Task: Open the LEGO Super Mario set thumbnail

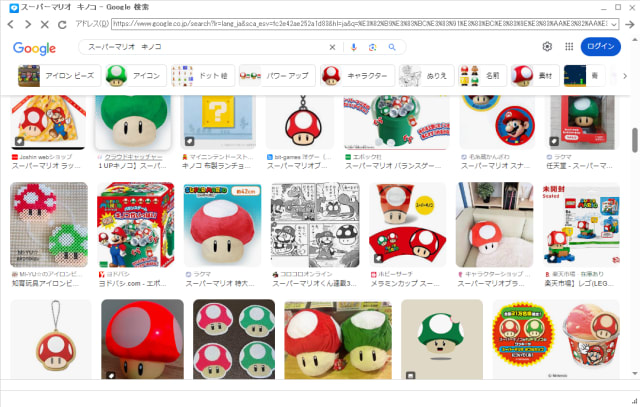Action: coord(581,225)
